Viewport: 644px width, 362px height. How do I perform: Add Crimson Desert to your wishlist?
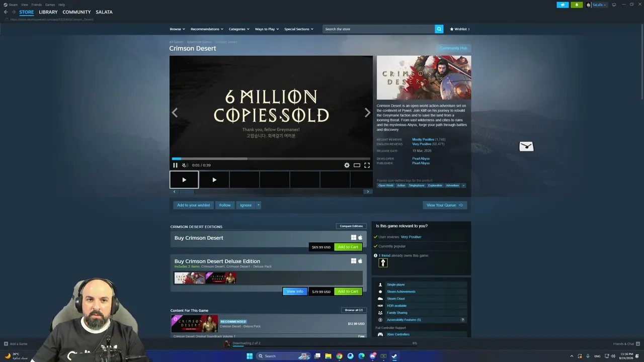click(x=194, y=205)
